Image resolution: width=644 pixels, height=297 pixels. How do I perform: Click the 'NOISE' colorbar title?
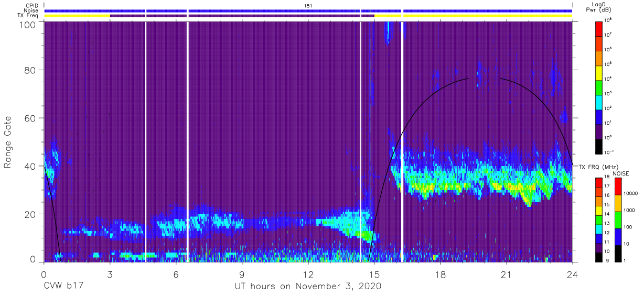[x=620, y=173]
